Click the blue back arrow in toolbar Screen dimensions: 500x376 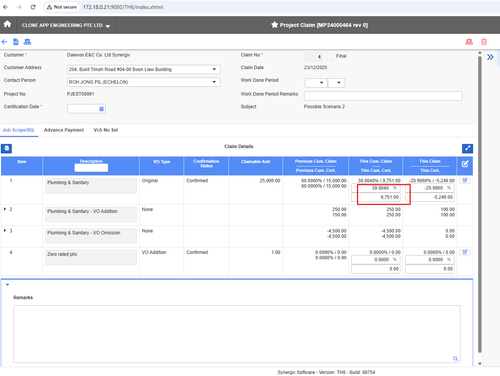[4, 42]
